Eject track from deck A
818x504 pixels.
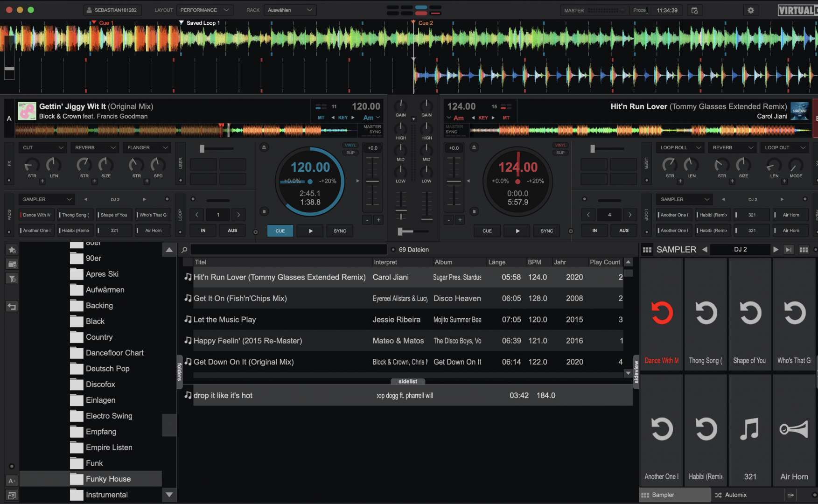point(264,147)
